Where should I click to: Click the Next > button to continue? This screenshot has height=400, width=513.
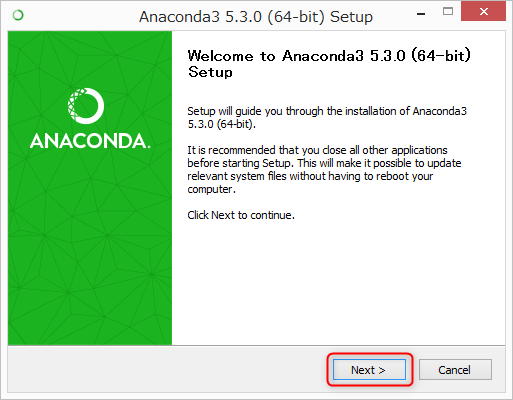click(369, 370)
